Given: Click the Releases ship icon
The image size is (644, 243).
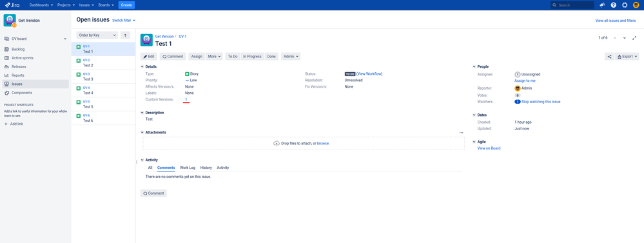Looking at the screenshot, I should pos(6,66).
